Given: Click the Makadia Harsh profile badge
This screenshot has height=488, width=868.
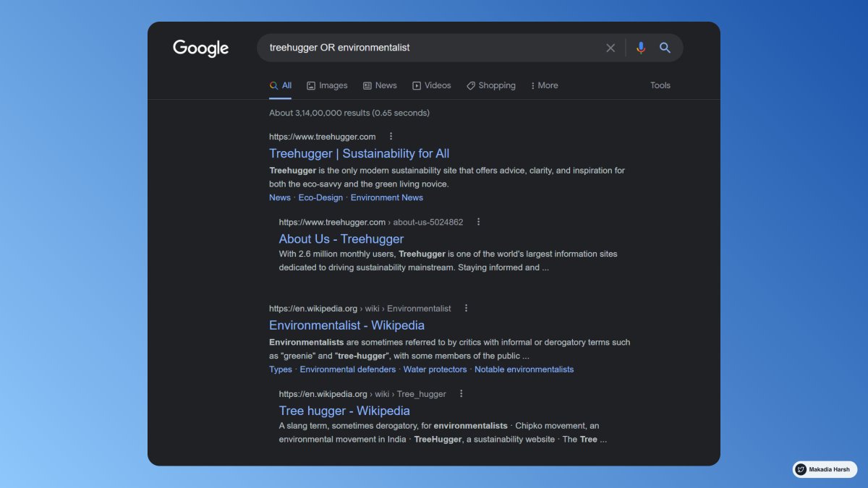Looking at the screenshot, I should coord(823,468).
